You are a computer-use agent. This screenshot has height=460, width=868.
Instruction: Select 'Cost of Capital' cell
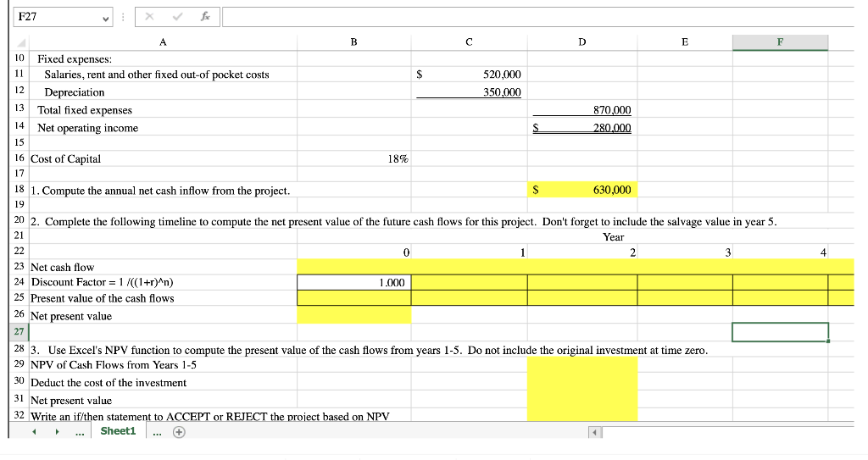pyautogui.click(x=163, y=158)
